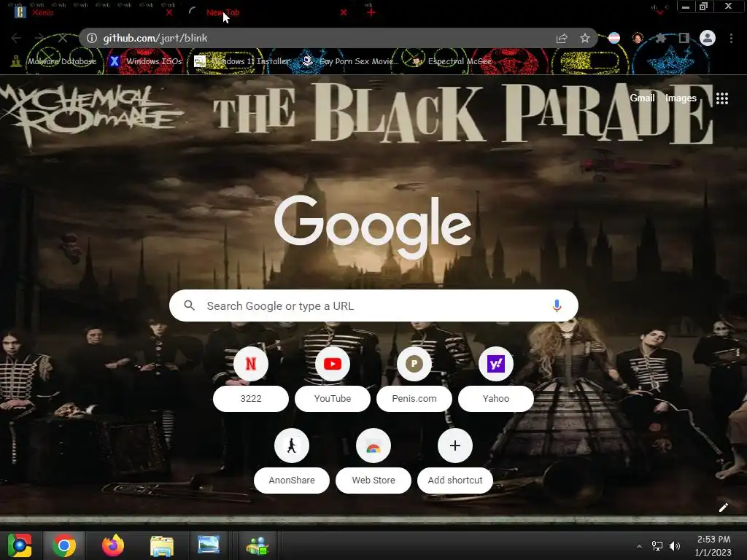Open the avatar extension icon
This screenshot has width=747, height=560.
[x=638, y=38]
